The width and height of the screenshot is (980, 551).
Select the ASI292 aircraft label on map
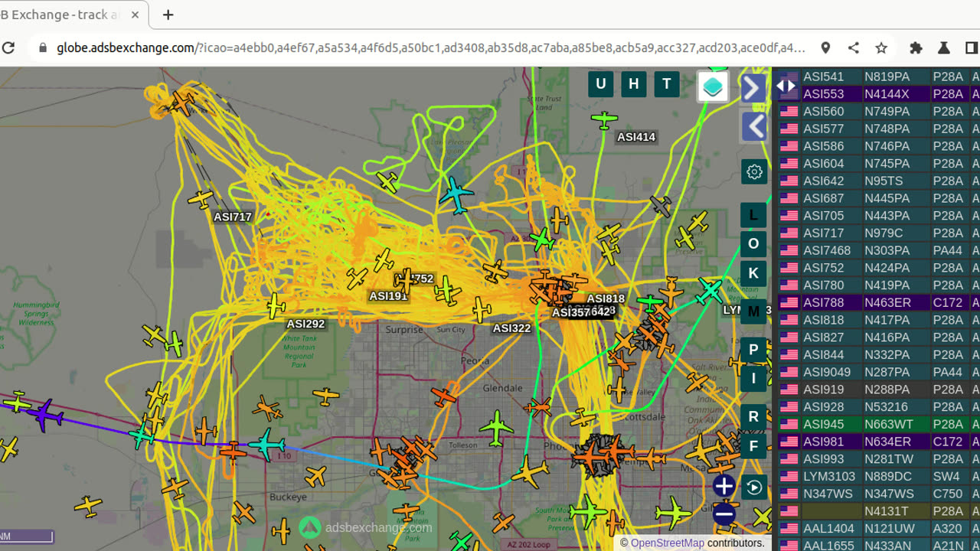305,324
